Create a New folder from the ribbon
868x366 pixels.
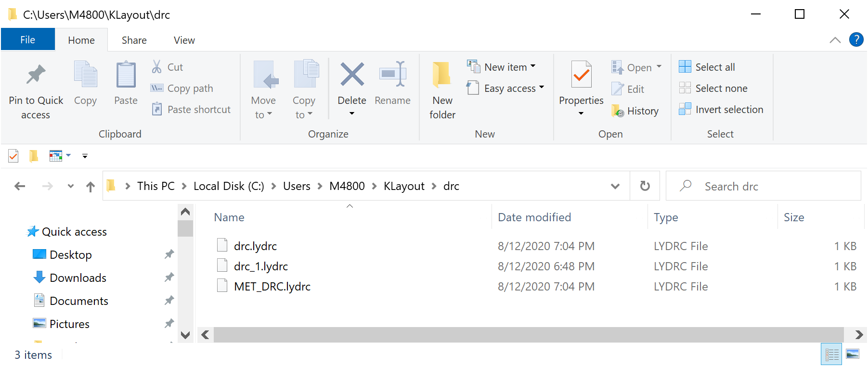coord(442,89)
